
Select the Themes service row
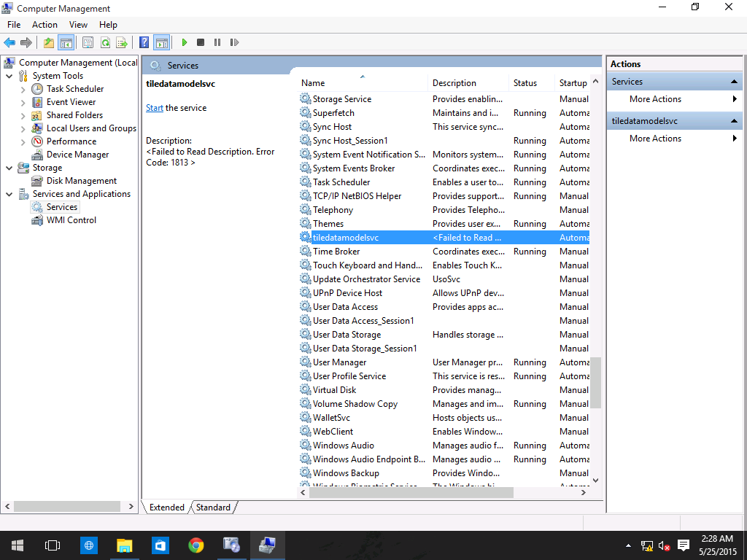pos(444,224)
